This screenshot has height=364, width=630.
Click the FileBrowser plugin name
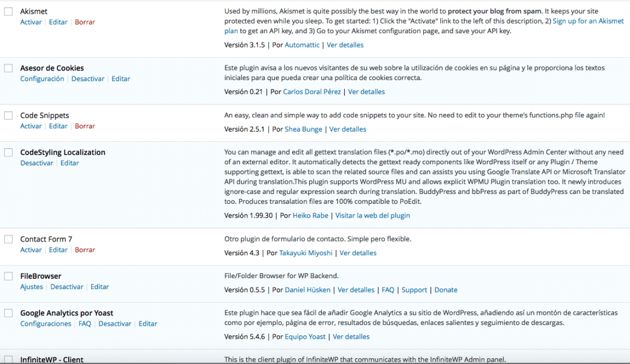click(41, 276)
